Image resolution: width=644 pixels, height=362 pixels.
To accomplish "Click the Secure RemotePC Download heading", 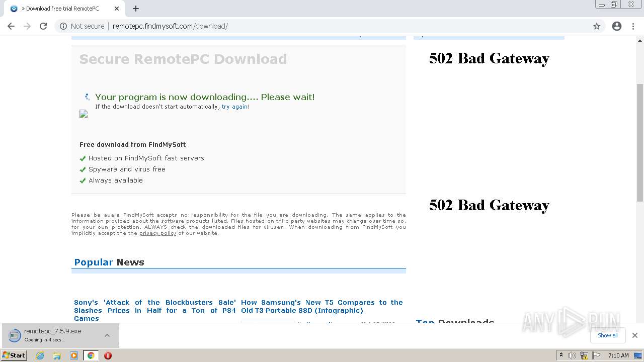I will tap(183, 59).
